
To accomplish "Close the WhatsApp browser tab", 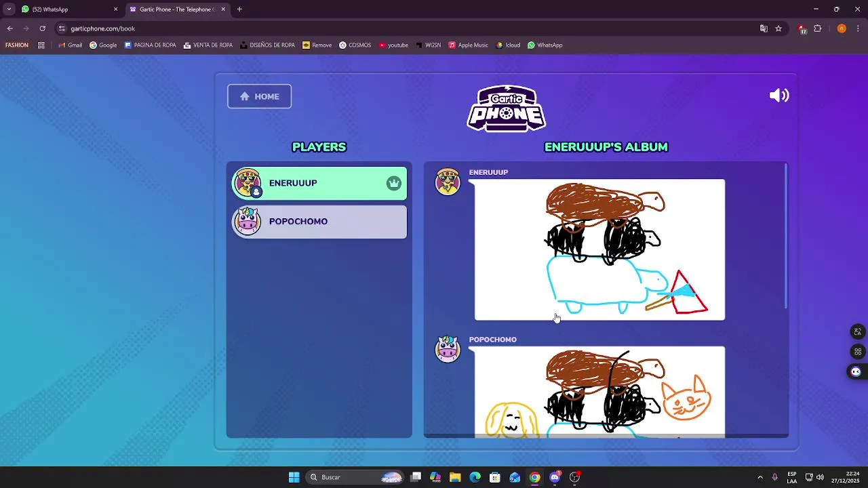I will pos(115,9).
